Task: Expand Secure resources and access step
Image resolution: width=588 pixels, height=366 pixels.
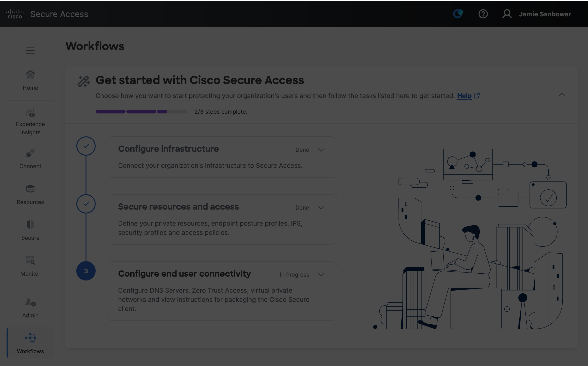Action: pyautogui.click(x=321, y=208)
